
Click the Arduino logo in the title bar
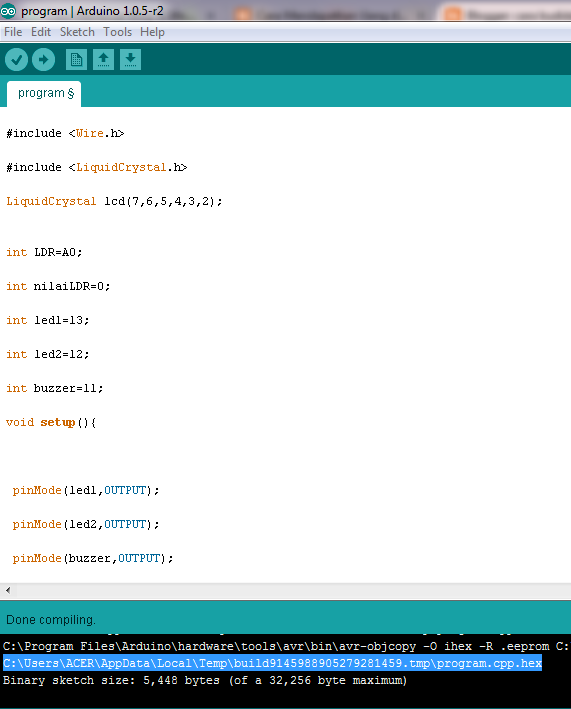tap(8, 10)
